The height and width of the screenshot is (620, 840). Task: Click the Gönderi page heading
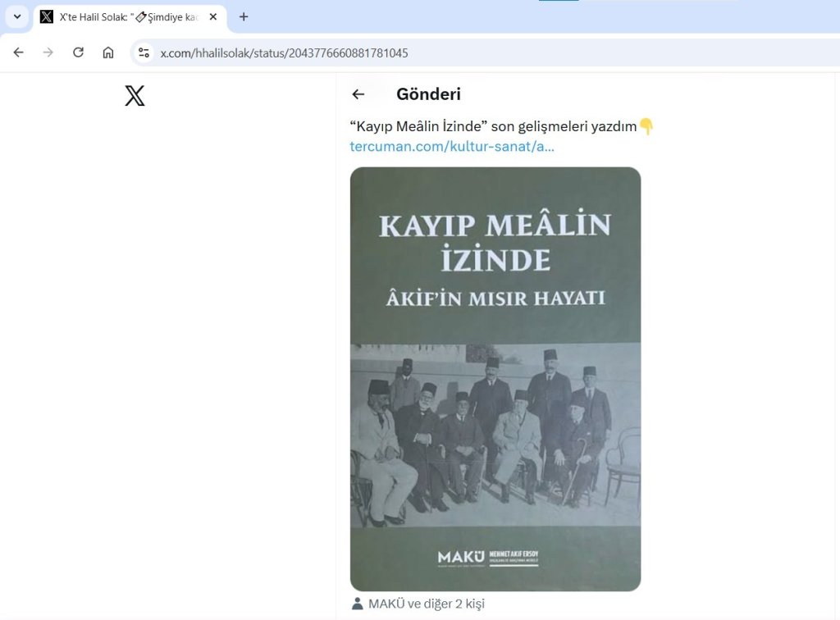[x=428, y=94]
